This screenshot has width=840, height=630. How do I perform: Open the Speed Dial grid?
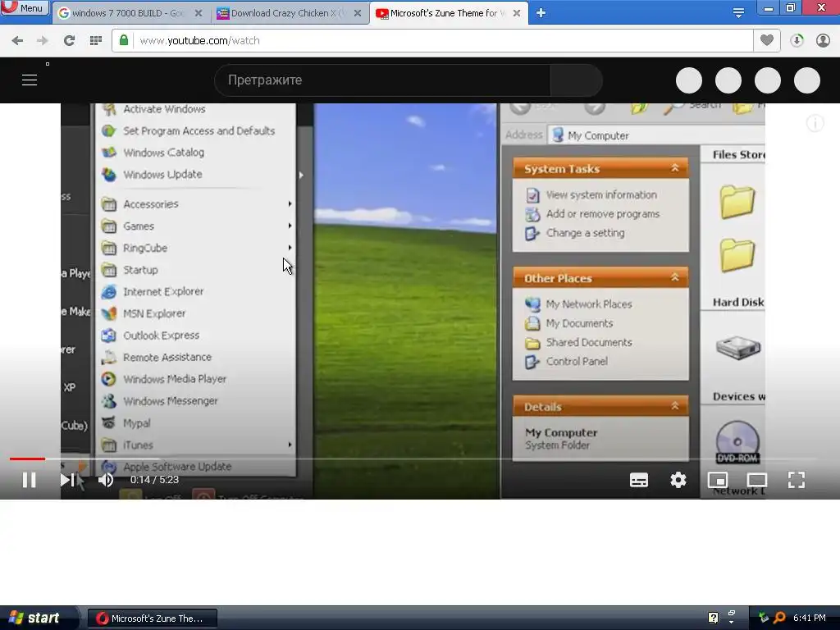click(x=95, y=41)
